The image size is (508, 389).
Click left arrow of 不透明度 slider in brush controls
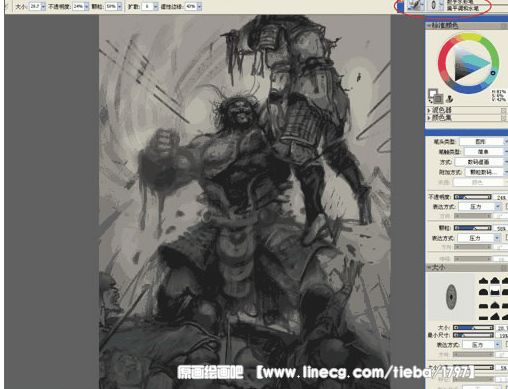(456, 197)
